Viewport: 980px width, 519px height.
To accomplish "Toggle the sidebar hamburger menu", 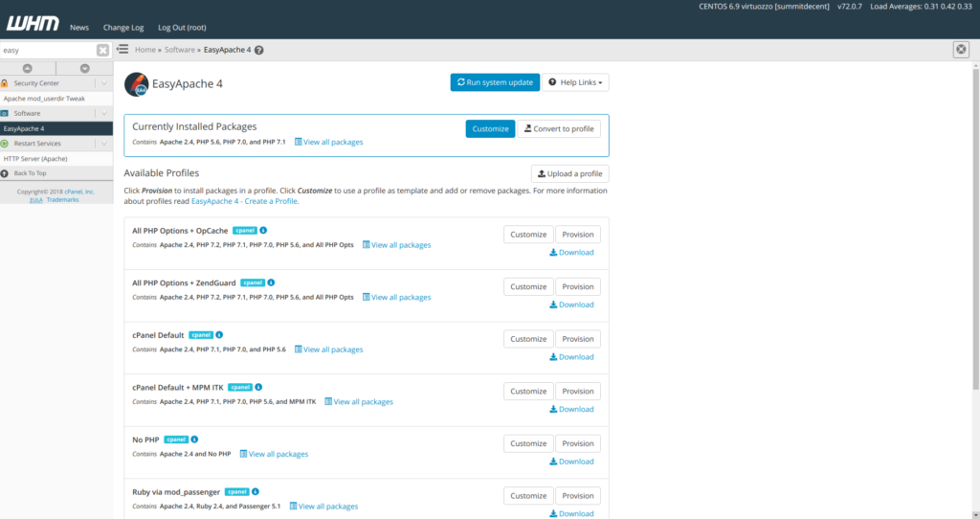I will pyautogui.click(x=122, y=50).
